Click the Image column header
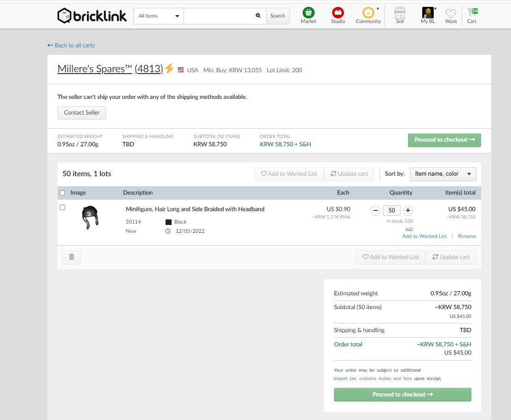The height and width of the screenshot is (420, 511). (x=78, y=193)
